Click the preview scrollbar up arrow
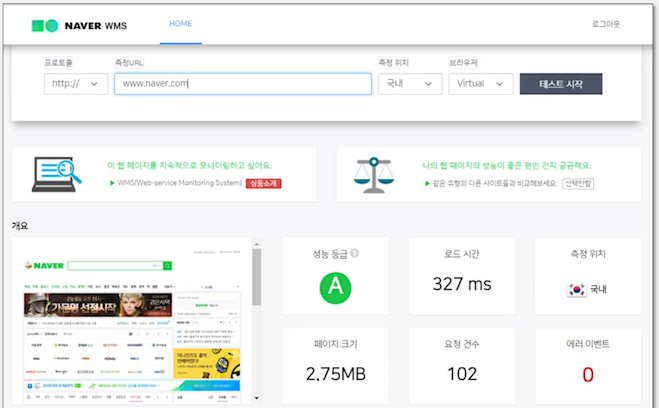Screen dimensions: 659x408 coord(256,244)
